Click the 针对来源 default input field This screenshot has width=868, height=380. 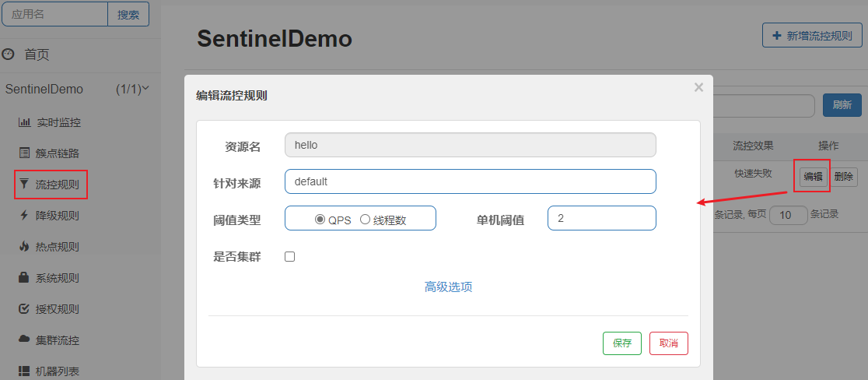pyautogui.click(x=471, y=181)
